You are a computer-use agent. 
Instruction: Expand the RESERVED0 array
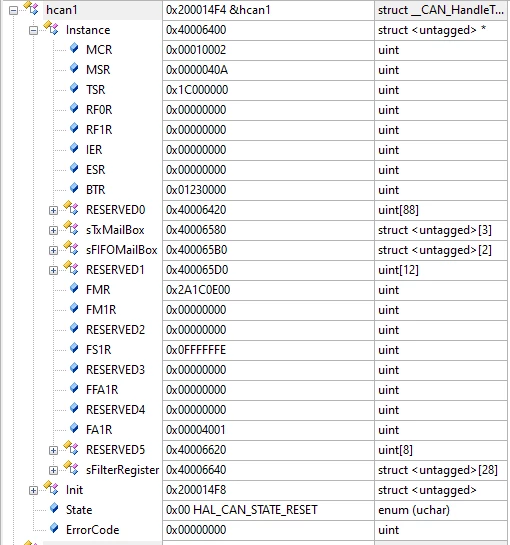[x=53, y=211]
